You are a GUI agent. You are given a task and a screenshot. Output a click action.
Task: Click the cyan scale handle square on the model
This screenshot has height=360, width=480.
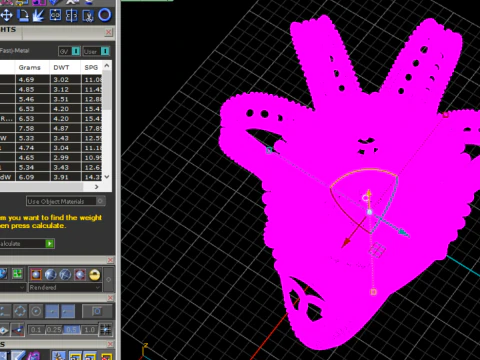pos(269,151)
